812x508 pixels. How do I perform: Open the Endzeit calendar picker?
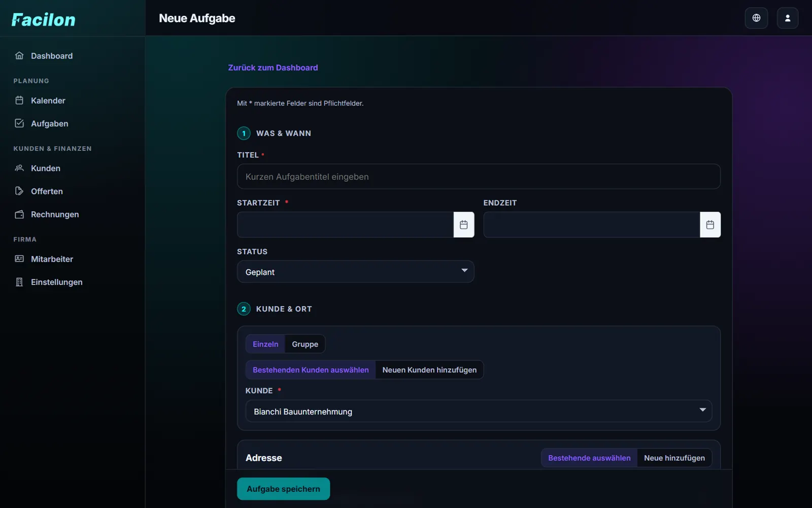(710, 225)
